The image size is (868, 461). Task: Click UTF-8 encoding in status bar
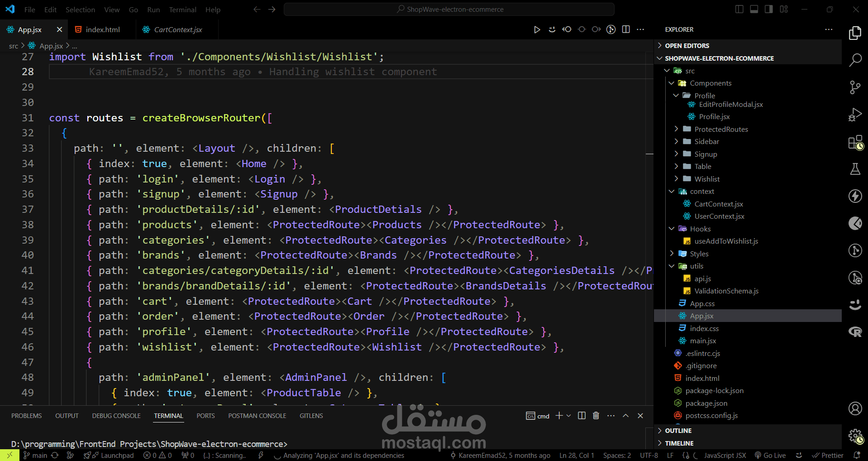[649, 456]
